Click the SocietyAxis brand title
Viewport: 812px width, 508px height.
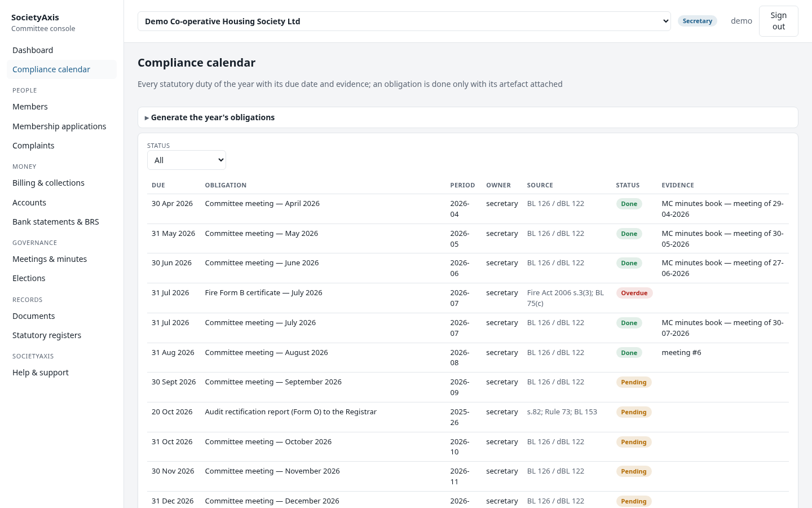[35, 17]
